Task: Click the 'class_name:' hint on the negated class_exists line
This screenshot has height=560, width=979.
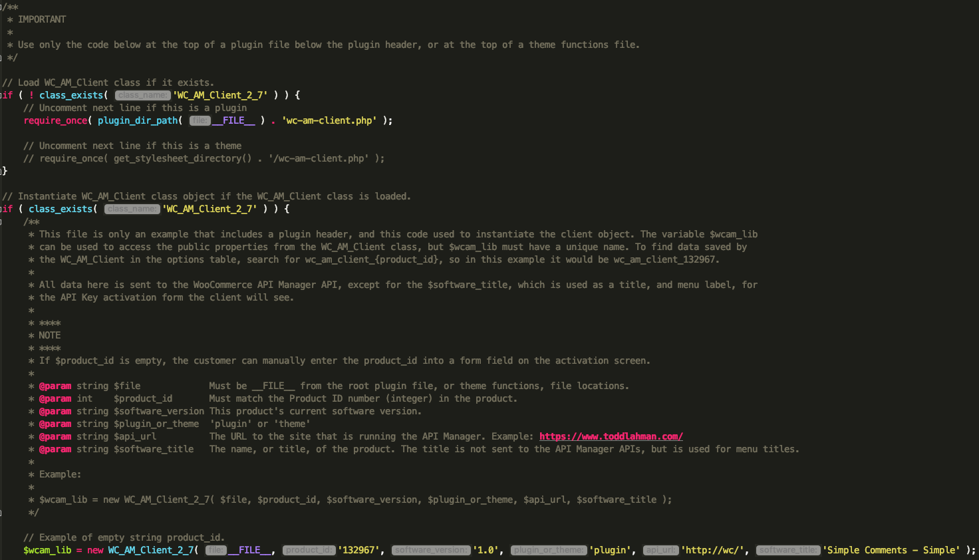Action: click(142, 95)
